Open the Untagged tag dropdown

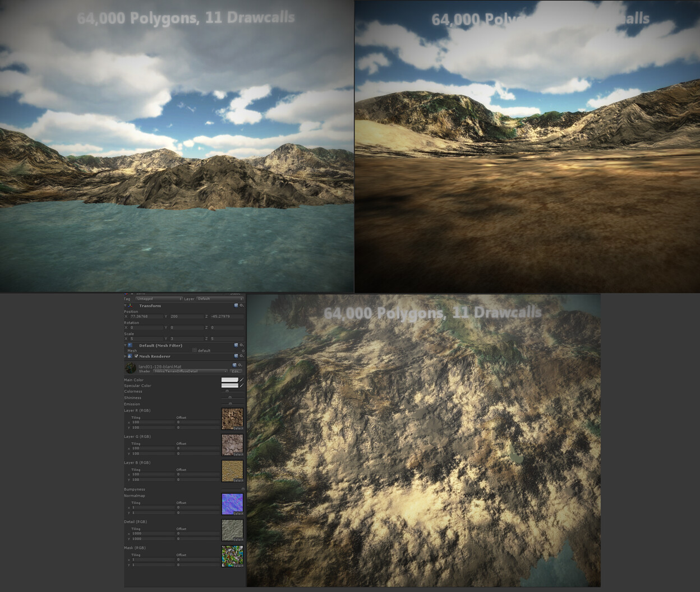[158, 299]
